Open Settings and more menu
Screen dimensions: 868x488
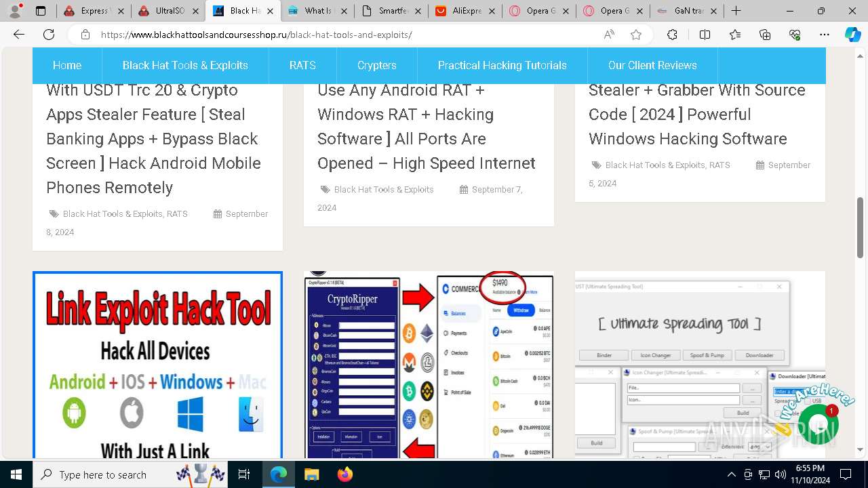[x=825, y=35]
